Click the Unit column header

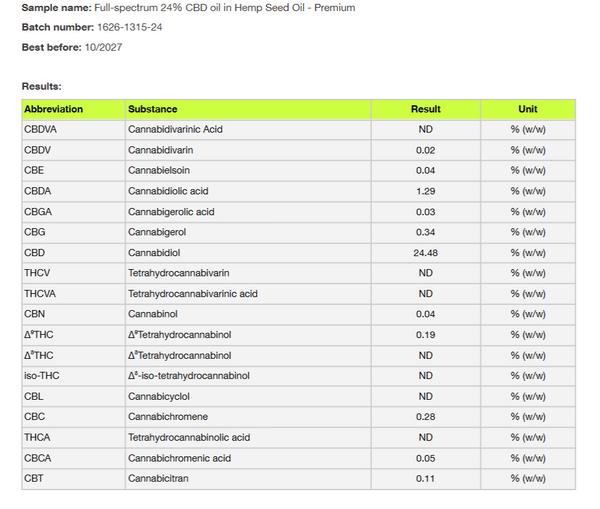tap(527, 109)
